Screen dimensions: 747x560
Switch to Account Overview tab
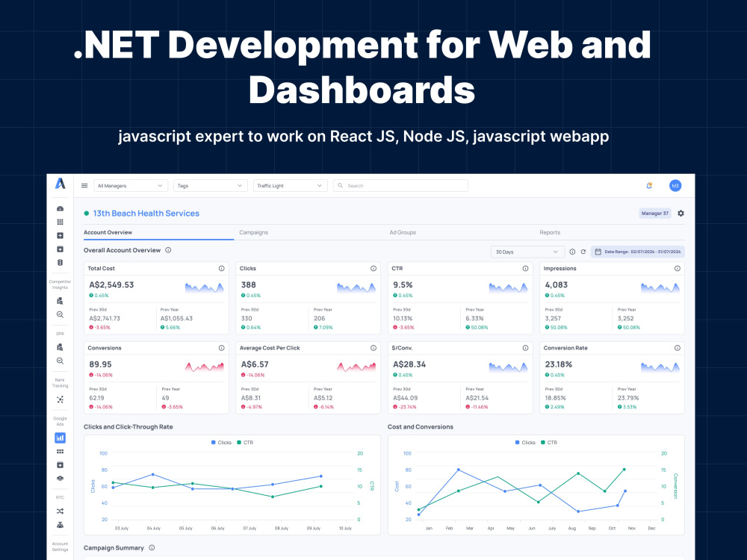[x=108, y=232]
